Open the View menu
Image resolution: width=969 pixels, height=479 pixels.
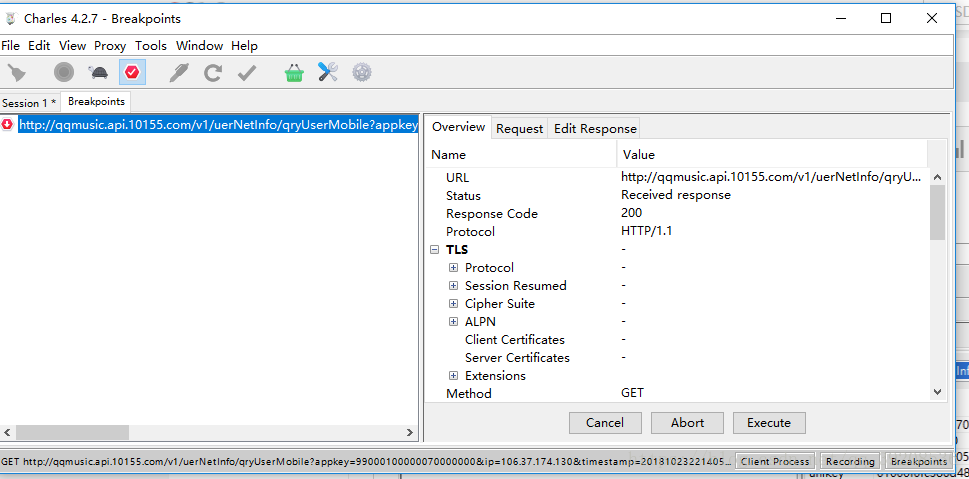click(72, 46)
